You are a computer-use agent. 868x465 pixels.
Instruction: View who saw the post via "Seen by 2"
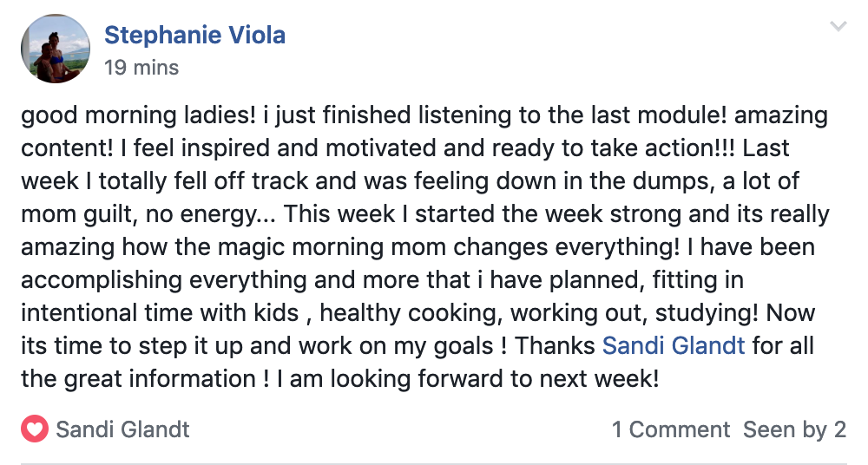pos(794,429)
